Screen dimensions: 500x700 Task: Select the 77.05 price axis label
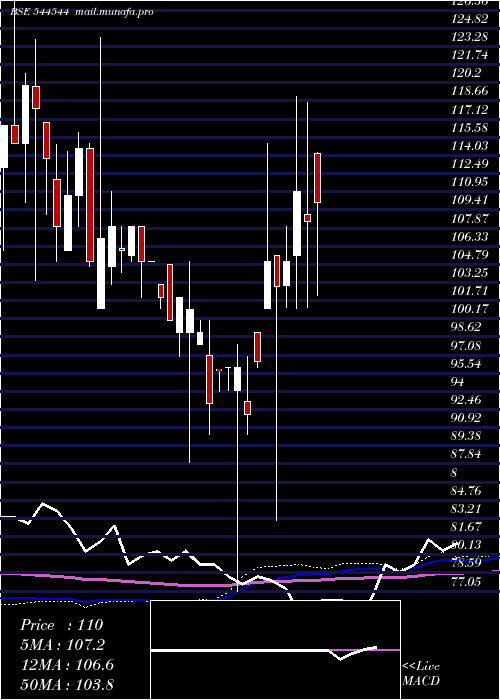pyautogui.click(x=466, y=581)
